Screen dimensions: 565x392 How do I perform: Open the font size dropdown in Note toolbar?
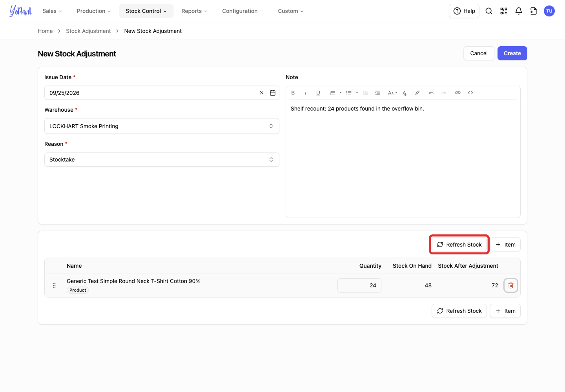pyautogui.click(x=393, y=93)
